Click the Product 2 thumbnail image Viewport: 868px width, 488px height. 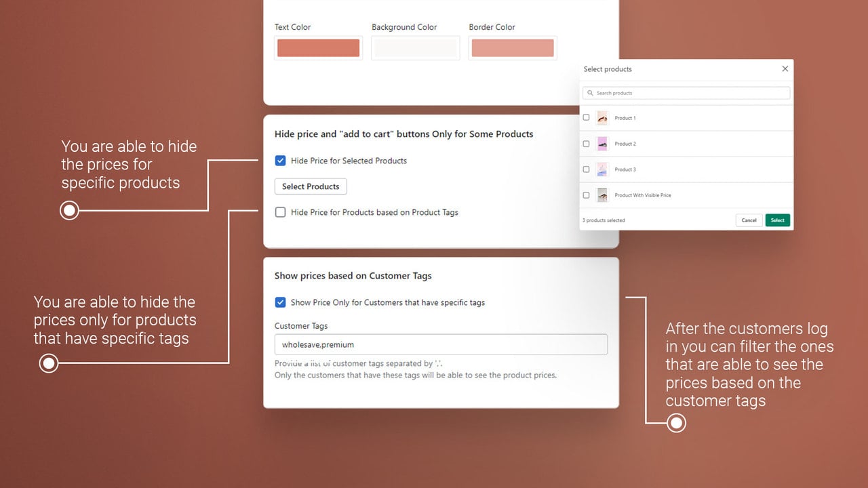pyautogui.click(x=602, y=144)
